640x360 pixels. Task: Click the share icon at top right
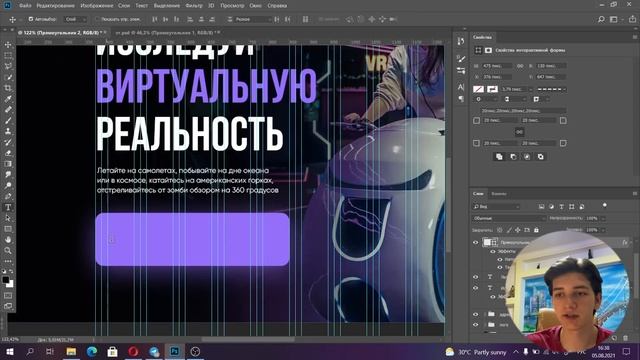coord(632,19)
